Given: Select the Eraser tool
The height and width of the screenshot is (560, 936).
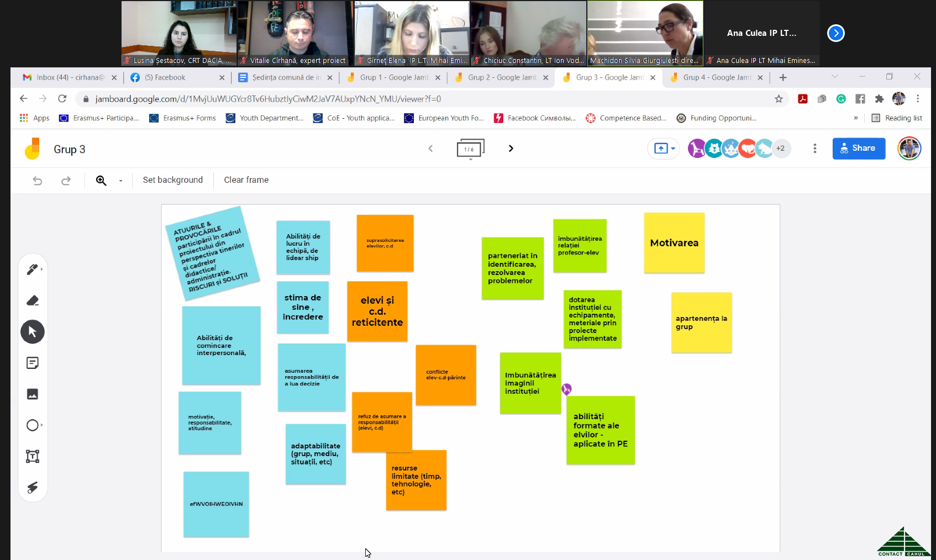Looking at the screenshot, I should pos(33,300).
